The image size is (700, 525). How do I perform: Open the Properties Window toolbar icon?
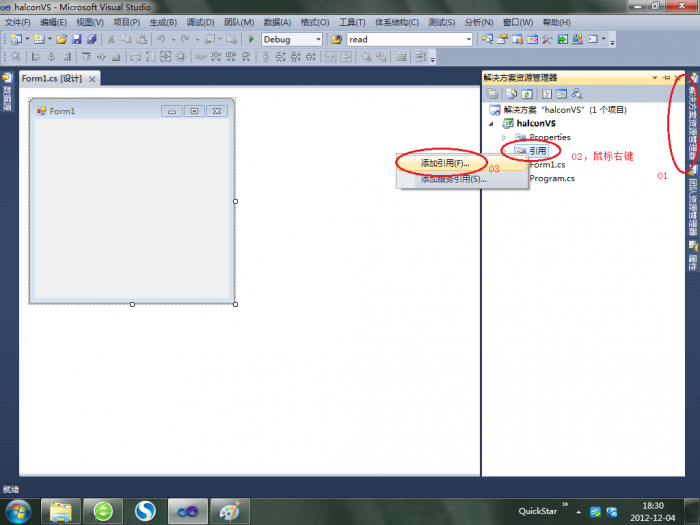point(502,39)
